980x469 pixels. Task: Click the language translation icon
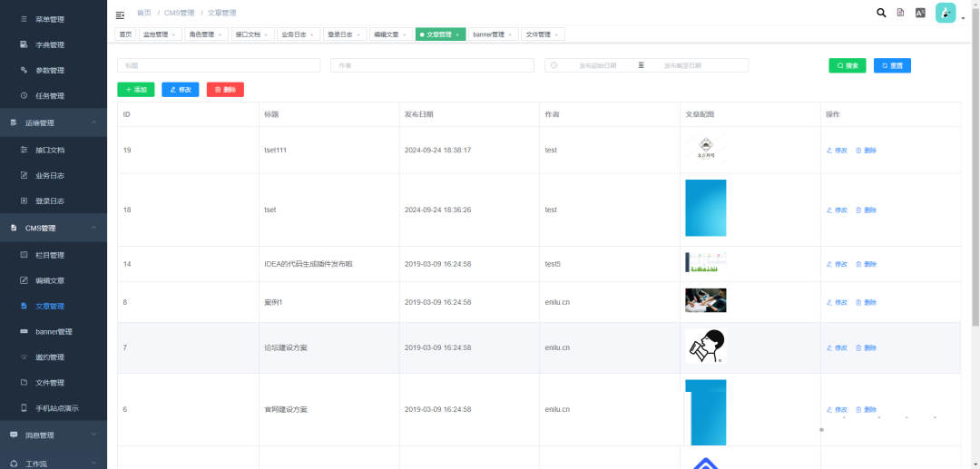click(x=920, y=13)
